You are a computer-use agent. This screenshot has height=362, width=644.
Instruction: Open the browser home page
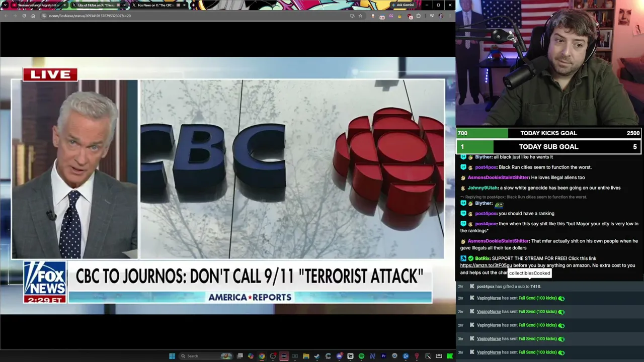click(x=33, y=16)
